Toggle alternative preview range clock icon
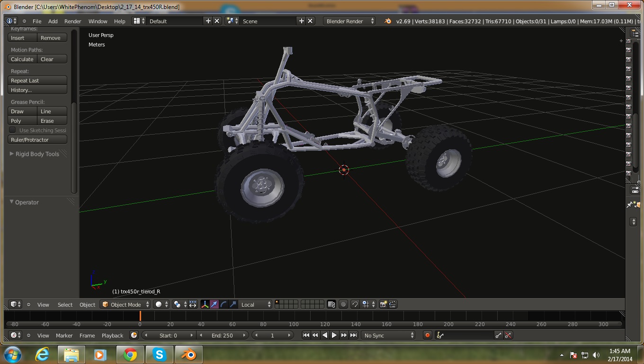The height and width of the screenshot is (364, 644). (x=134, y=335)
